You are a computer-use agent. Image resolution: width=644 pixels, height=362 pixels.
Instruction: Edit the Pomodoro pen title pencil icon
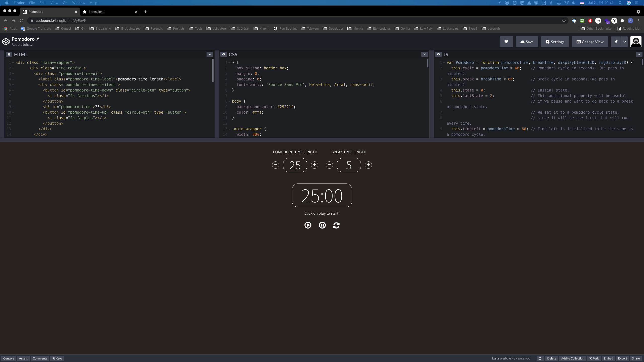(x=38, y=39)
